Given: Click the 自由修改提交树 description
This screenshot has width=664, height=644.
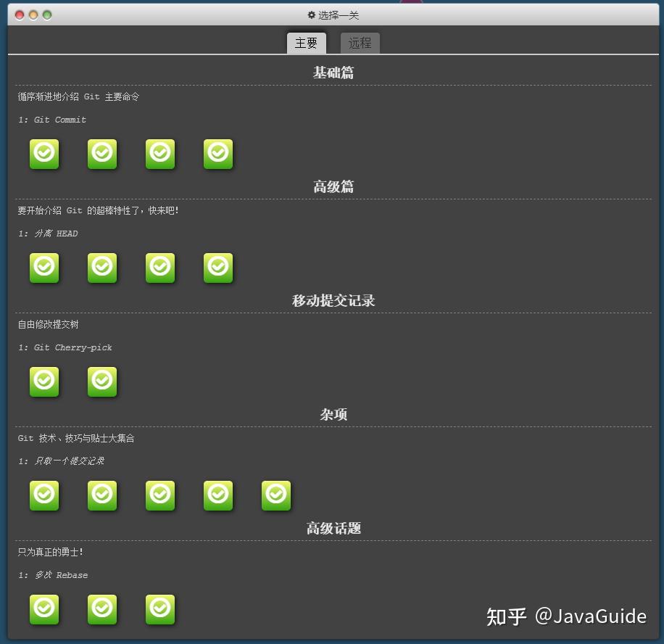Looking at the screenshot, I should pyautogui.click(x=48, y=325).
